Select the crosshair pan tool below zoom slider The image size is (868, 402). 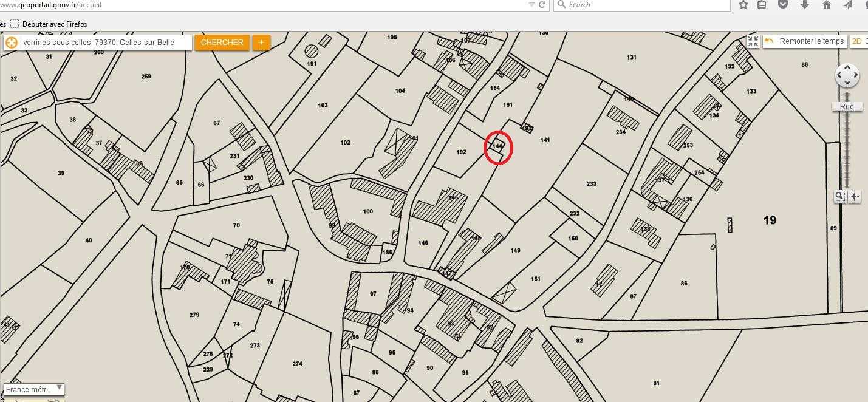[x=854, y=196]
